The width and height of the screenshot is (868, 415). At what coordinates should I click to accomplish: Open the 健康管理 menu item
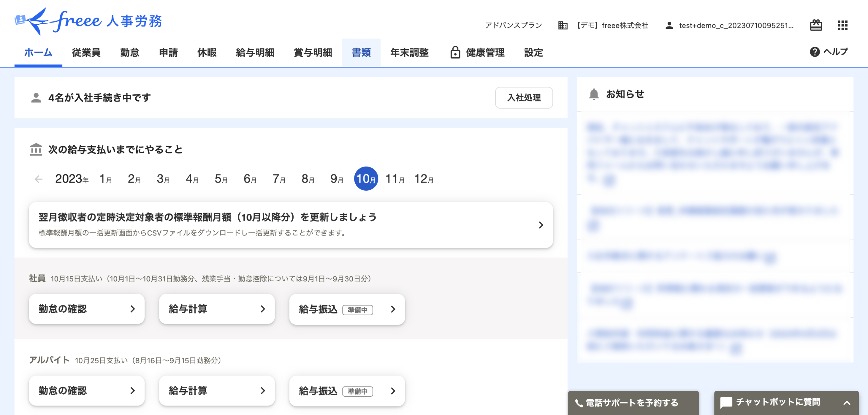coord(477,53)
